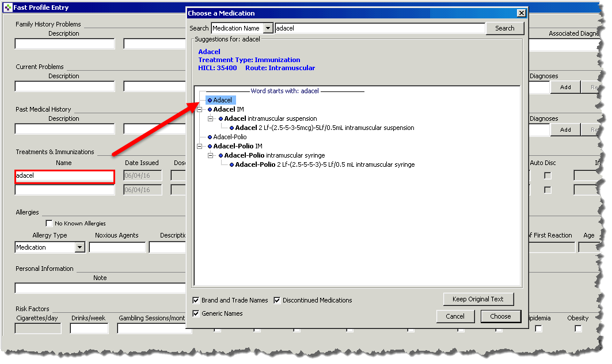Click the Current Problems description field
612x364 pixels.
point(65,86)
